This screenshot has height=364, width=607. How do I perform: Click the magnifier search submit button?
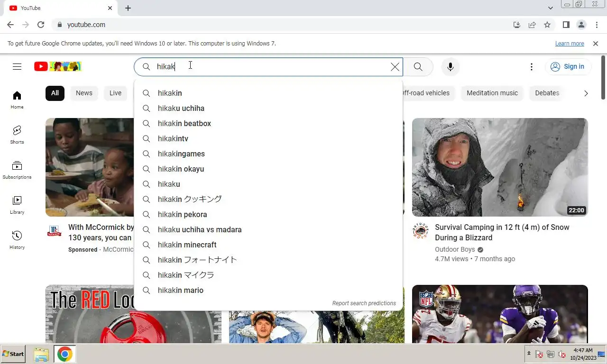[418, 67]
